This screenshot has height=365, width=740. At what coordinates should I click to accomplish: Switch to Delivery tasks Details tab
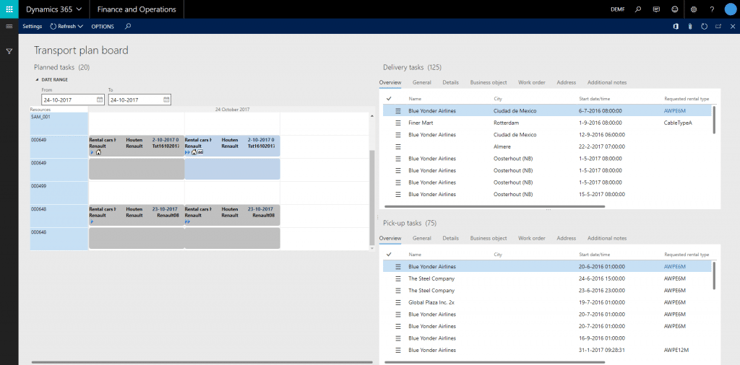pyautogui.click(x=450, y=82)
